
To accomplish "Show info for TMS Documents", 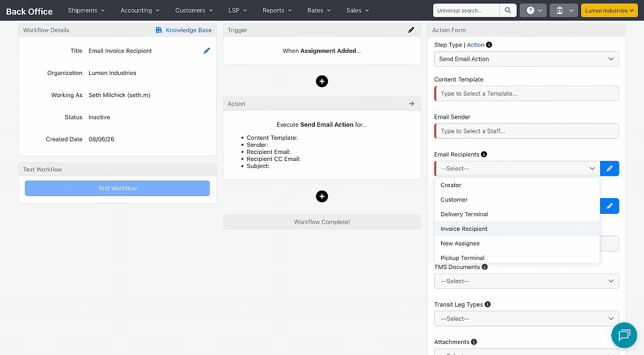I will [x=485, y=267].
